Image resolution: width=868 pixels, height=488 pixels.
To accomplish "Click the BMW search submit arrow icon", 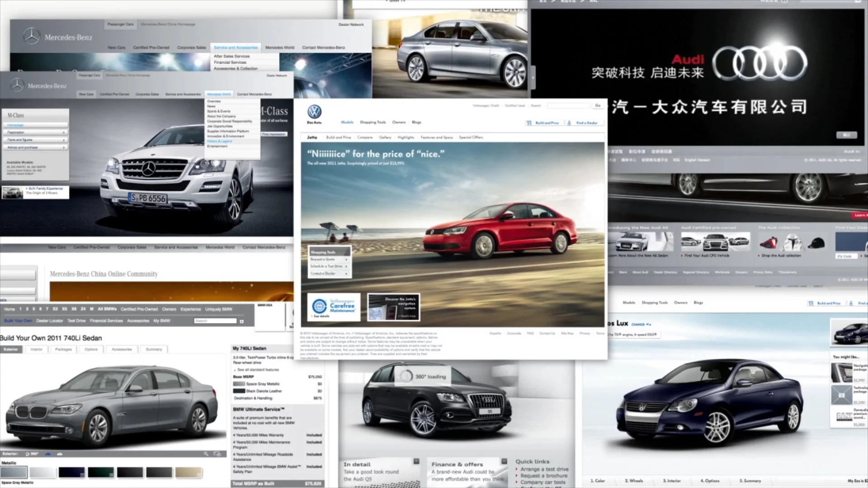I will click(241, 321).
